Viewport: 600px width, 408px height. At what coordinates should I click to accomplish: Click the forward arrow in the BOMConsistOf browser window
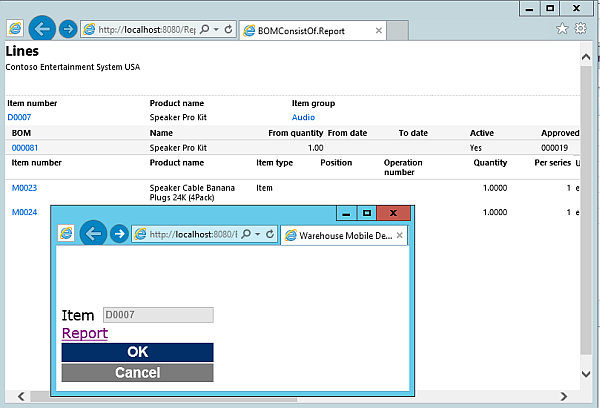[68, 30]
